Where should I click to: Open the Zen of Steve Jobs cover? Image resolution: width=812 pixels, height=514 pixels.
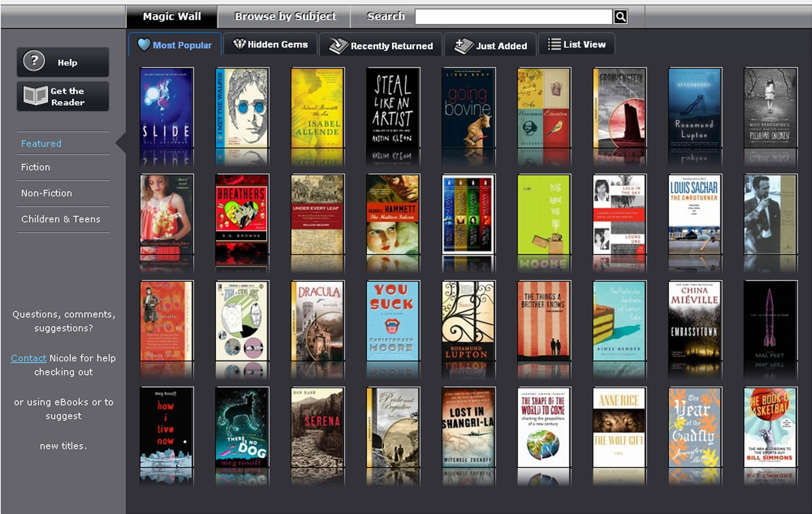coord(242,321)
